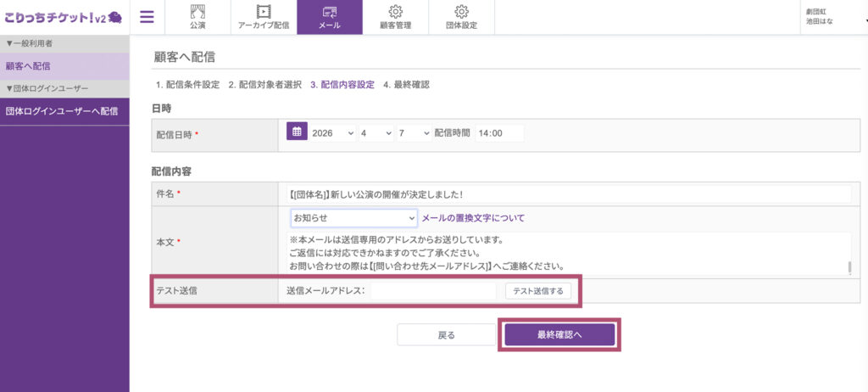Click the 最終確認へ button

[x=559, y=335]
